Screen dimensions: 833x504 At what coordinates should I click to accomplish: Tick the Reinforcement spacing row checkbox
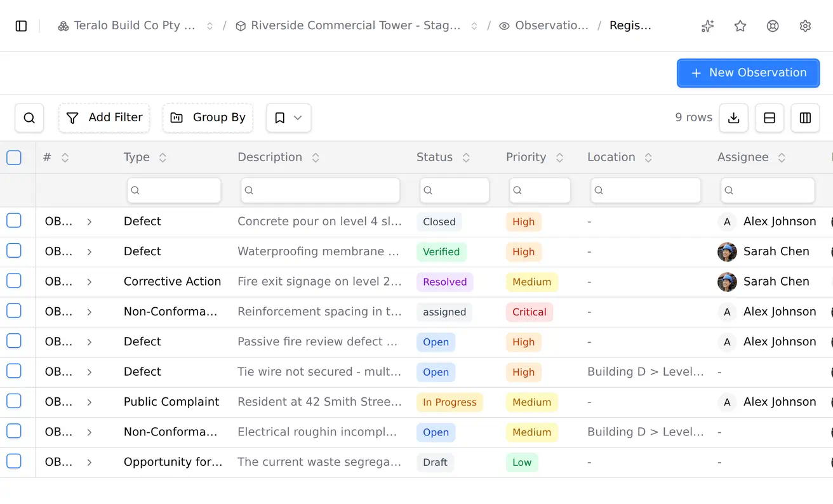click(14, 311)
